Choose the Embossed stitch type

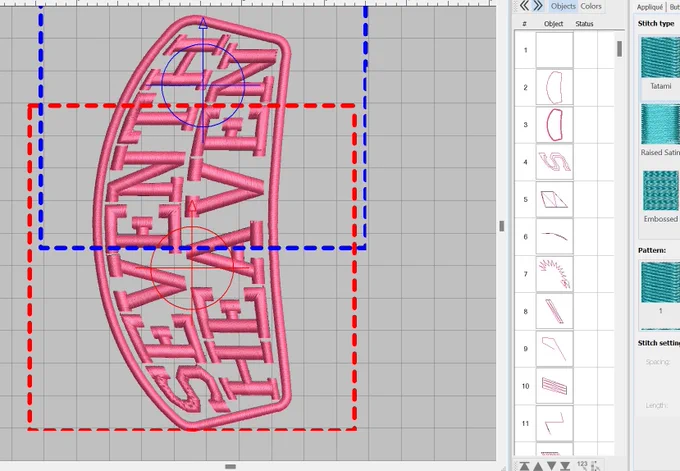click(x=660, y=196)
